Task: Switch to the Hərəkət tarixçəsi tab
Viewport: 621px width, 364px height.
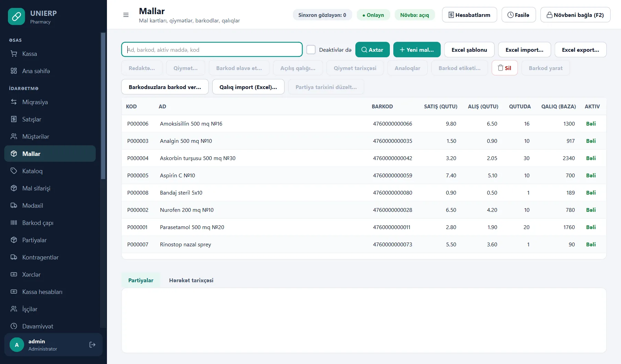Action: click(191, 280)
